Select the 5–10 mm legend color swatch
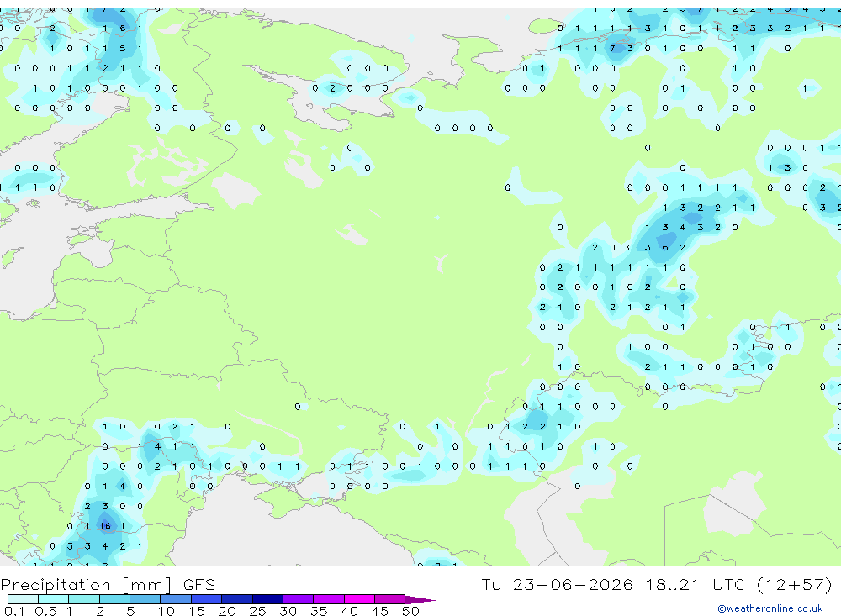 tap(145, 599)
